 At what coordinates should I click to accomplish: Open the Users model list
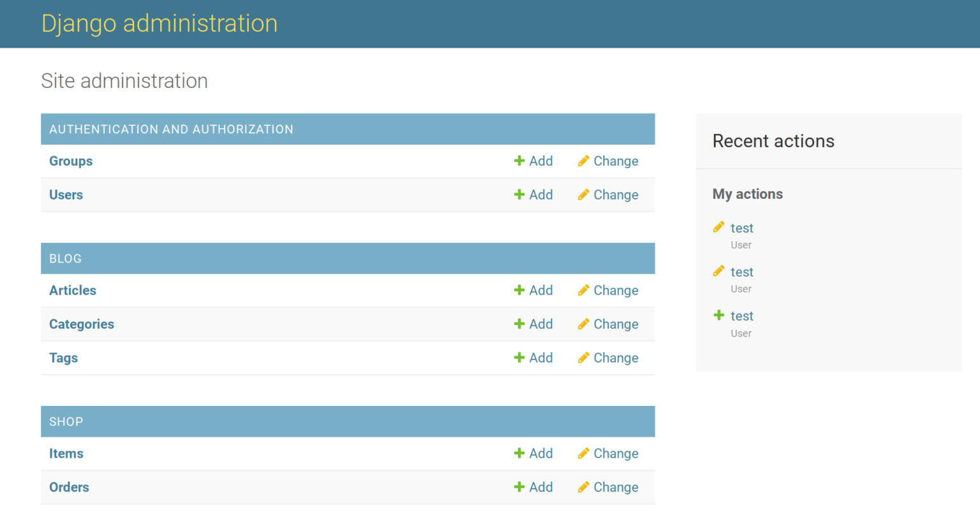(x=66, y=195)
